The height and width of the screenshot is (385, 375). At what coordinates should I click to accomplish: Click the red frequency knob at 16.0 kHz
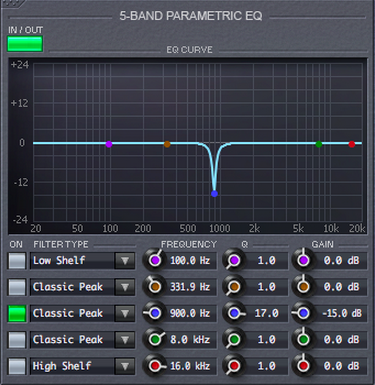click(x=154, y=366)
